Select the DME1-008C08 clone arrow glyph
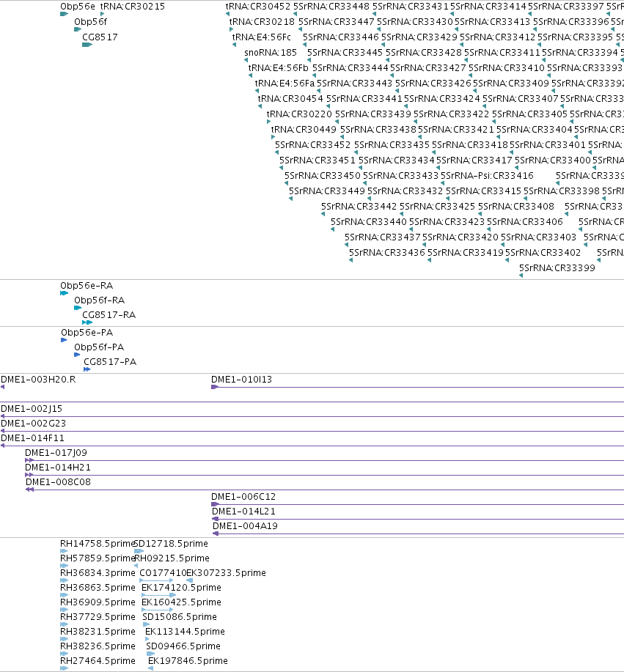Image resolution: width=624 pixels, height=672 pixels. click(x=29, y=490)
